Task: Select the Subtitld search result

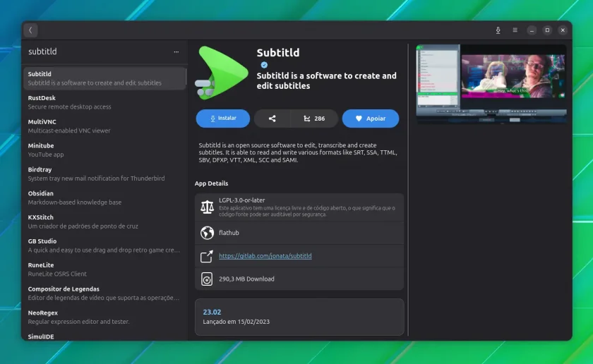Action: click(x=104, y=78)
